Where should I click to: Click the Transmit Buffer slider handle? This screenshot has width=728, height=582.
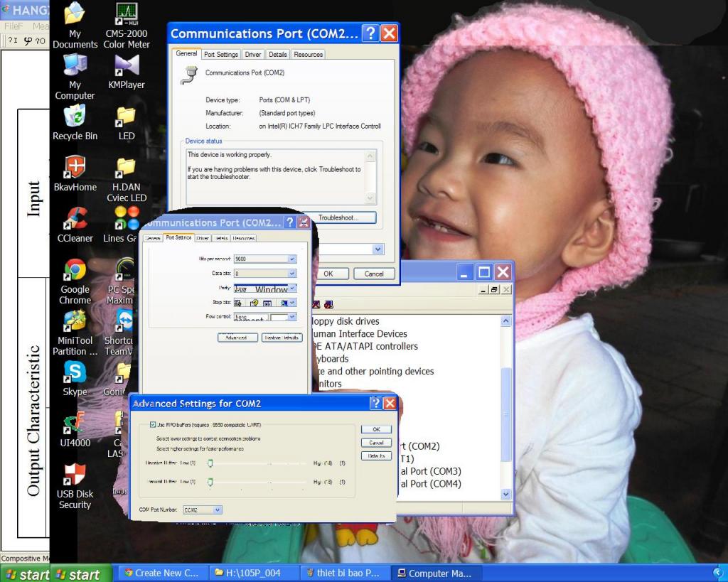pyautogui.click(x=210, y=483)
